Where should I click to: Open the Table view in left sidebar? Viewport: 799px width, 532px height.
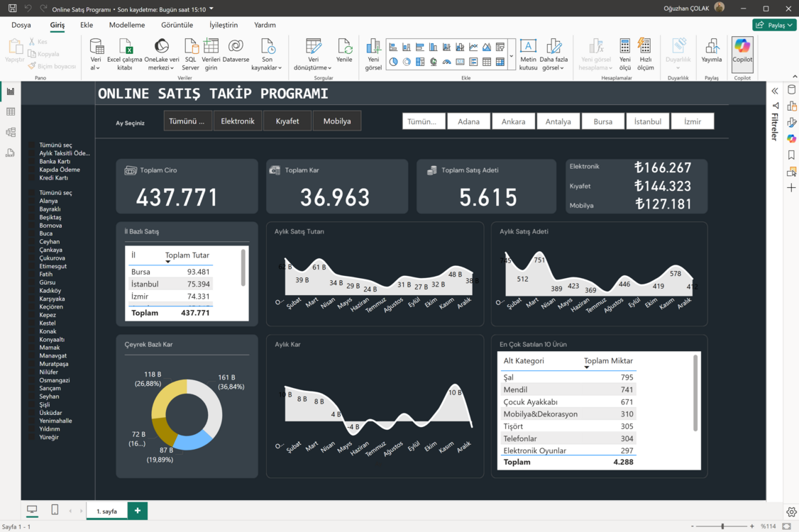pyautogui.click(x=11, y=112)
